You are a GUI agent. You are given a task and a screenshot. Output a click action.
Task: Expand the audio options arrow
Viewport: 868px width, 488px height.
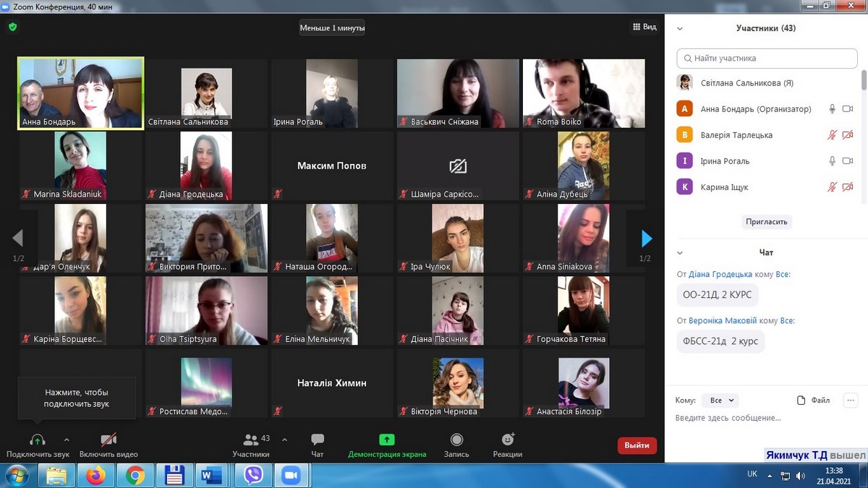[x=67, y=440]
